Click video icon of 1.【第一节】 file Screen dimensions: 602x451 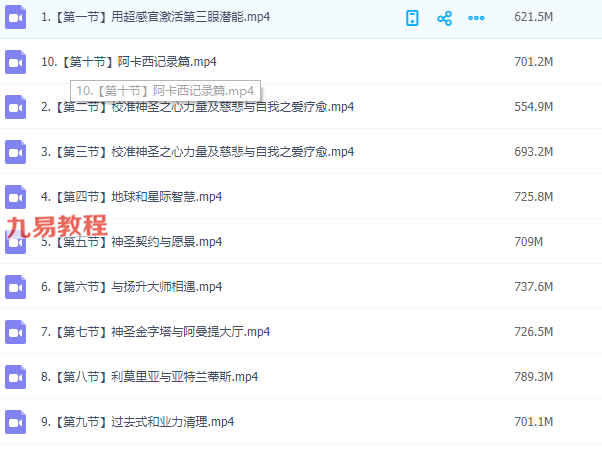coord(15,18)
